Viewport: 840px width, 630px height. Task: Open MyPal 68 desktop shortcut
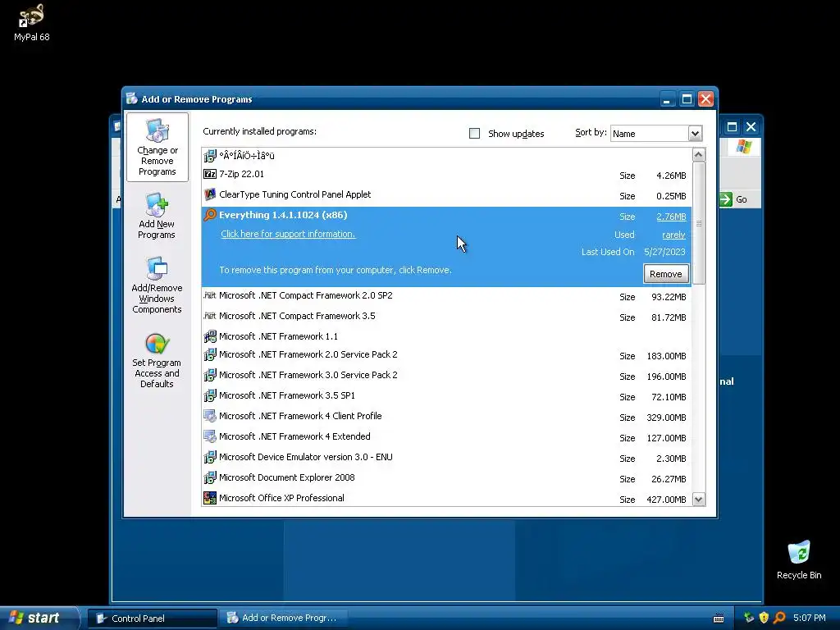(32, 22)
